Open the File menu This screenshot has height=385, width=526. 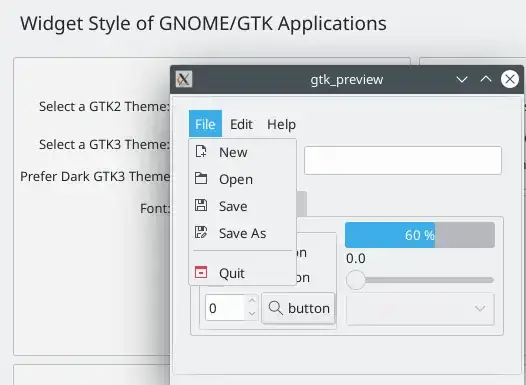pos(205,124)
